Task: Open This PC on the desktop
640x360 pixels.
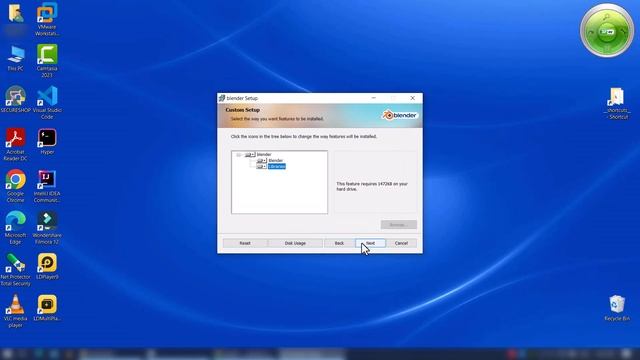Action: click(16, 58)
